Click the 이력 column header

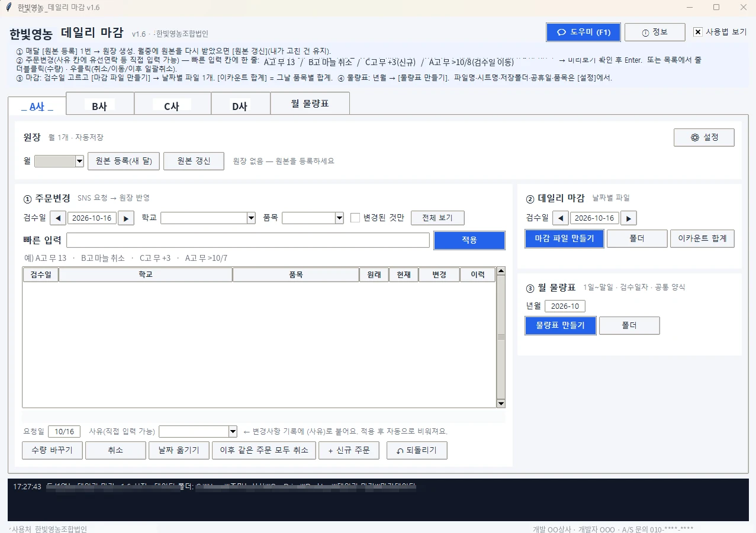click(478, 274)
